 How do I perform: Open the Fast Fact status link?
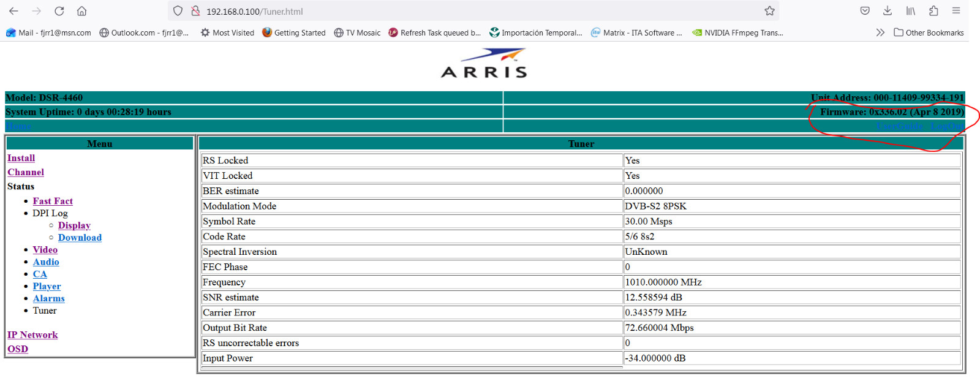pyautogui.click(x=53, y=201)
